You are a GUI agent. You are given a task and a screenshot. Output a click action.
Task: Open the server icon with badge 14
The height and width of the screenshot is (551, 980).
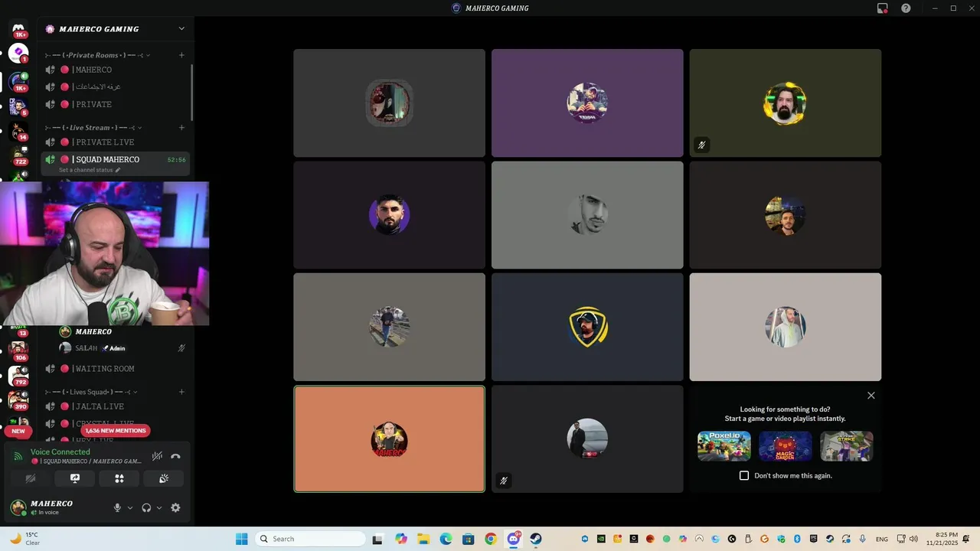coord(18,131)
